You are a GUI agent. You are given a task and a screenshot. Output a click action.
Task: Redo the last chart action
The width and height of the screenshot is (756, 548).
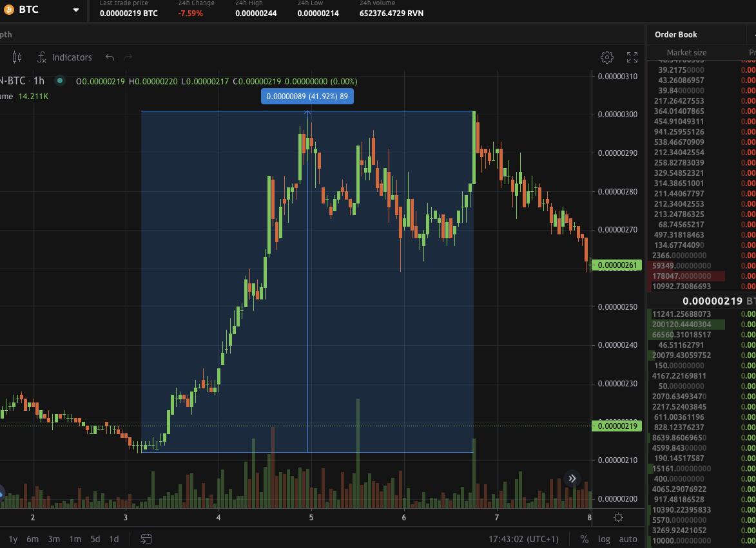click(128, 57)
